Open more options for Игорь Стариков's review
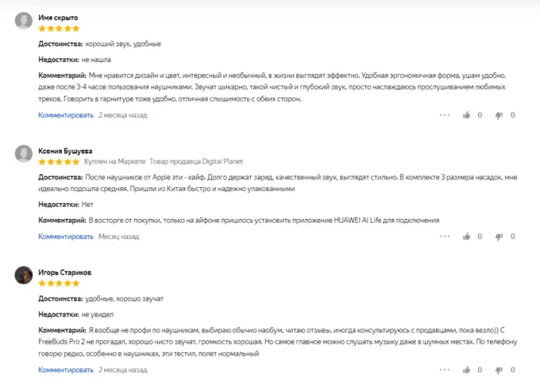 (445, 370)
